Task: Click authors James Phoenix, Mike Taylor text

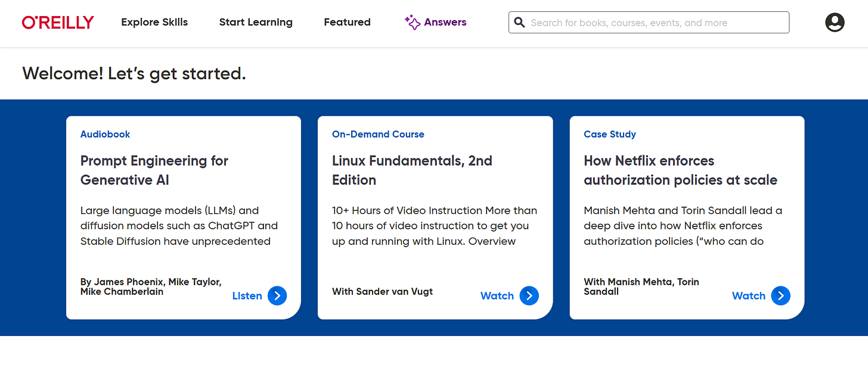Action: (x=151, y=286)
